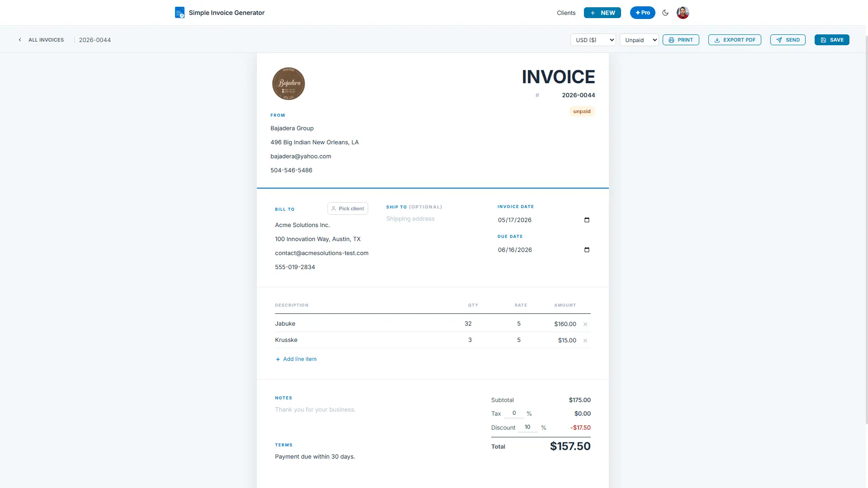
Task: Open the due date calendar picker icon
Action: click(587, 250)
